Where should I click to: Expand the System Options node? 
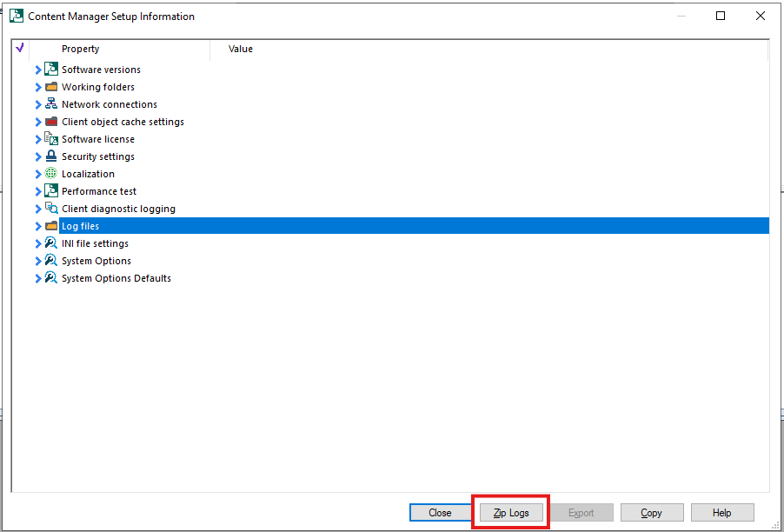(x=38, y=261)
